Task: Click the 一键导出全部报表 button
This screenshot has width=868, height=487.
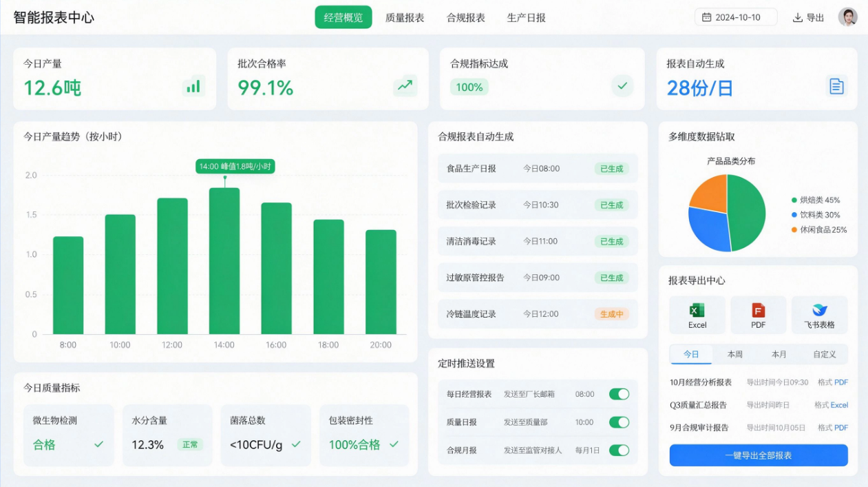Action: [759, 455]
